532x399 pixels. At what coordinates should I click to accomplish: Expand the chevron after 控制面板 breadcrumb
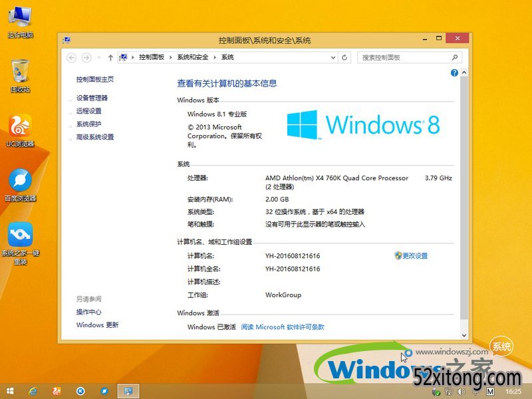[x=171, y=57]
